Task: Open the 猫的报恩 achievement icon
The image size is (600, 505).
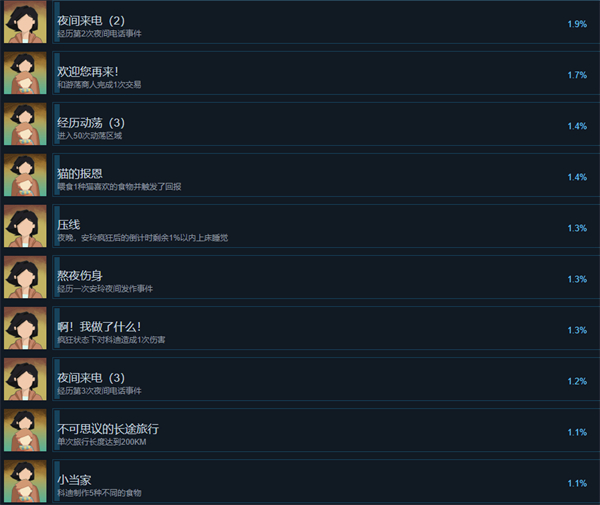Action: point(25,175)
